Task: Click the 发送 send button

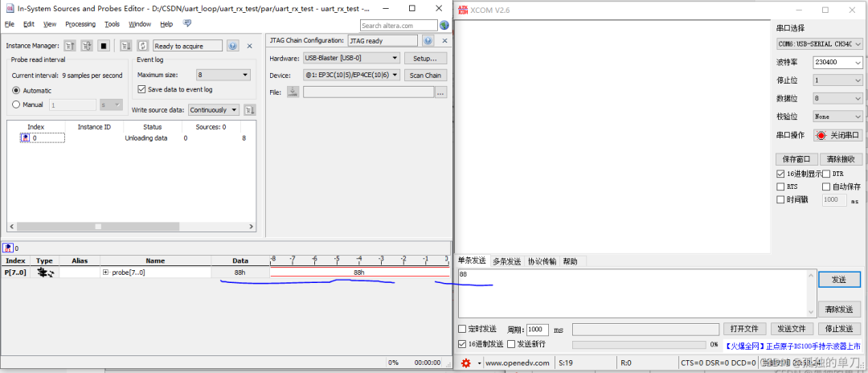Action: click(x=839, y=280)
